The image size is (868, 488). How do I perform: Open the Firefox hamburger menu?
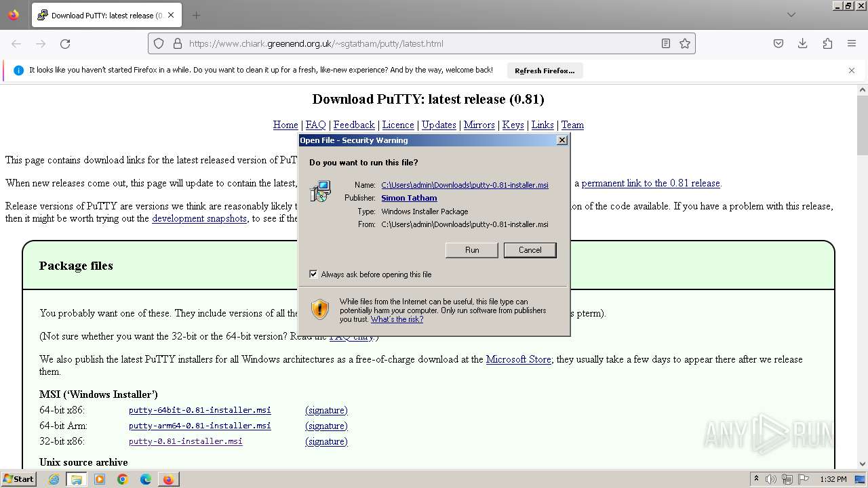point(852,43)
